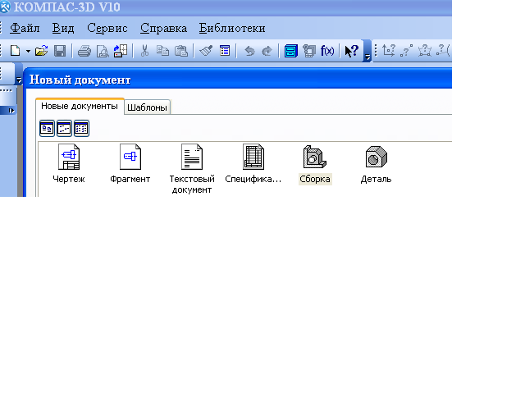Screen dimensions: 525x420
Task: Click the Cut scissors icon
Action: coord(144,51)
